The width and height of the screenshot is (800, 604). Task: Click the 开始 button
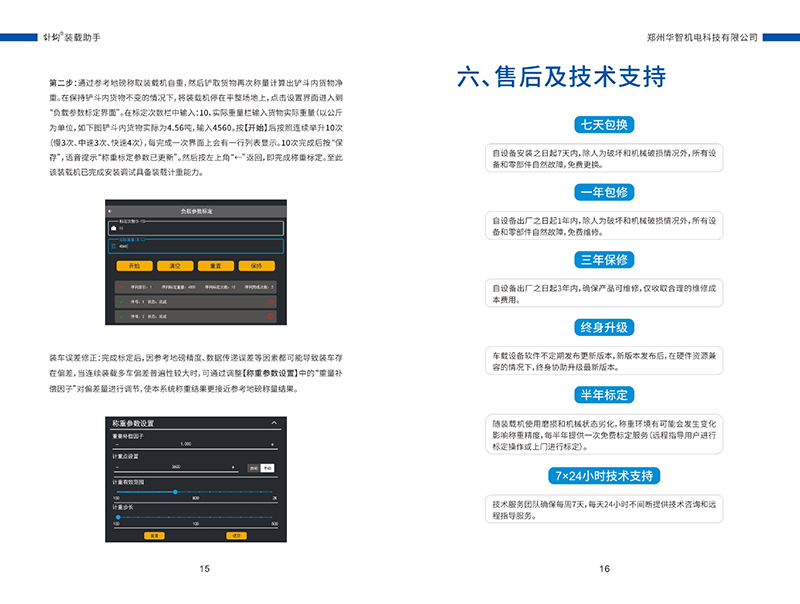coord(134,266)
